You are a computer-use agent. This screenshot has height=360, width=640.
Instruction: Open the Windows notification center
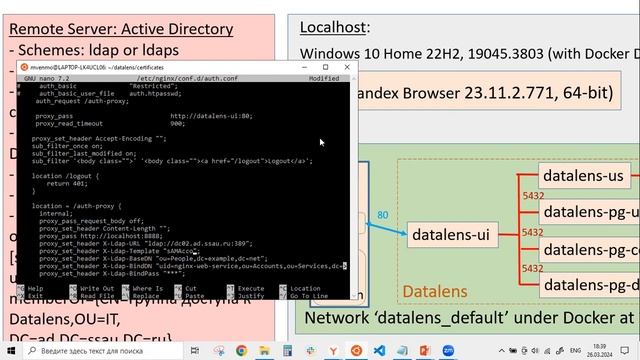click(624, 351)
